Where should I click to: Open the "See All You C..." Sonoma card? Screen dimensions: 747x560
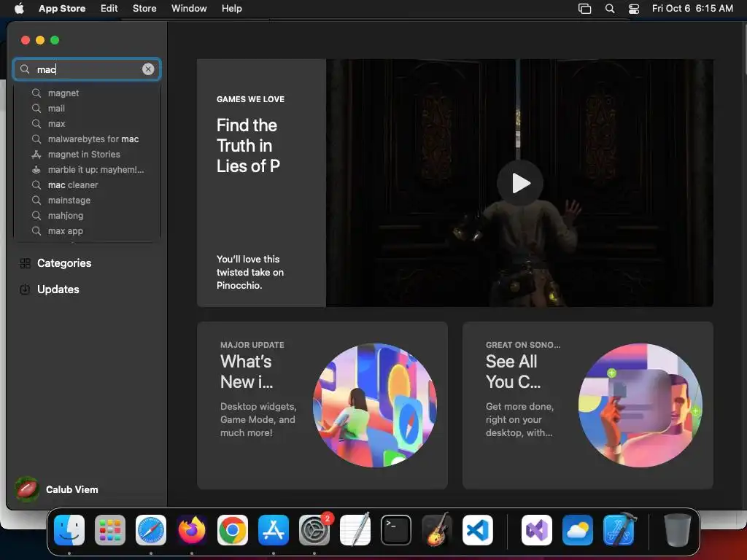587,405
